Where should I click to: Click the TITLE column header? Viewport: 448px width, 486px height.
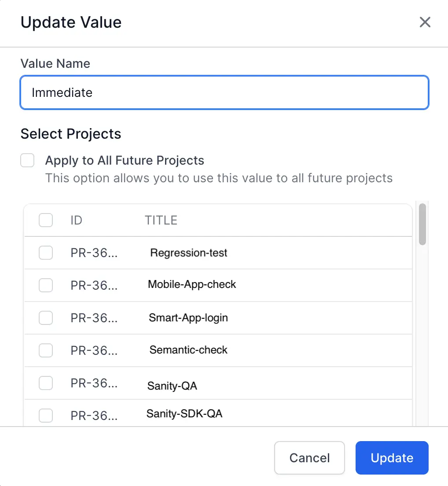click(x=161, y=220)
